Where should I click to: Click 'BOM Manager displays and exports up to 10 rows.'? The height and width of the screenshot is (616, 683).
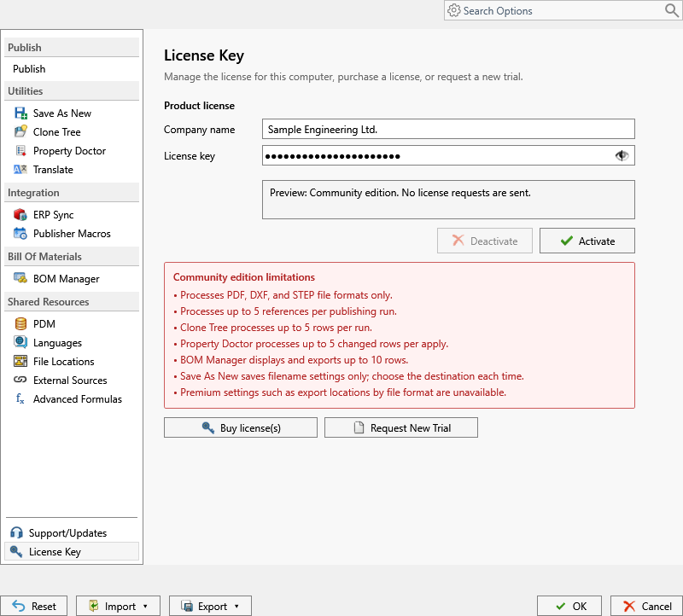294,360
